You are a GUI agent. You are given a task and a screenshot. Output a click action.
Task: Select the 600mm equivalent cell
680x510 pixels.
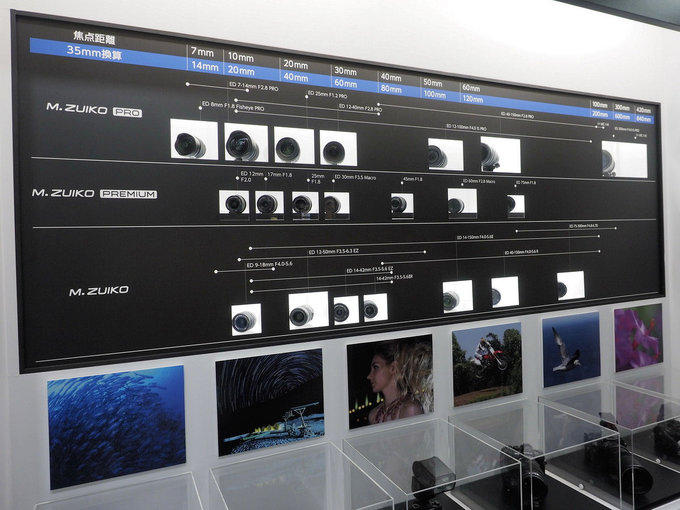(x=622, y=117)
